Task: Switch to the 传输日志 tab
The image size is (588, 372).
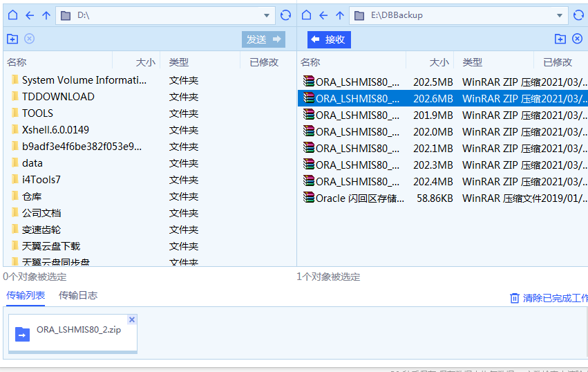Action: [x=78, y=295]
